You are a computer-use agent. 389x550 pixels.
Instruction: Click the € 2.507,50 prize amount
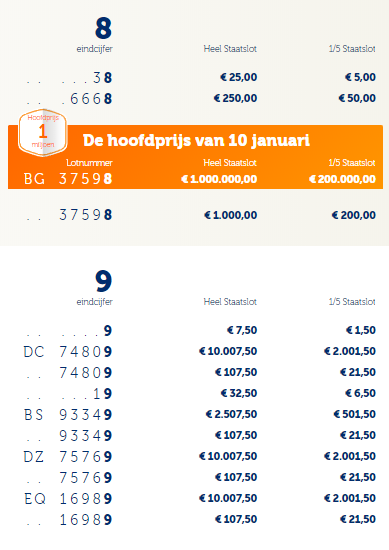pyautogui.click(x=232, y=414)
